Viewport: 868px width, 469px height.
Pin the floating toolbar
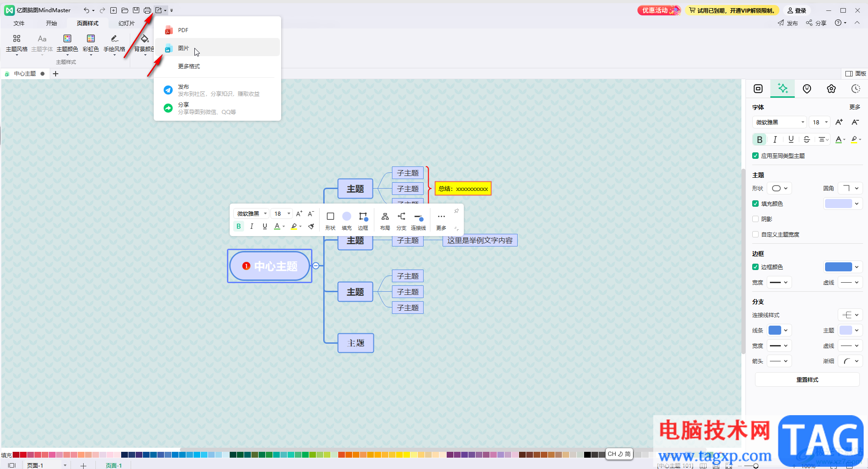tap(457, 211)
